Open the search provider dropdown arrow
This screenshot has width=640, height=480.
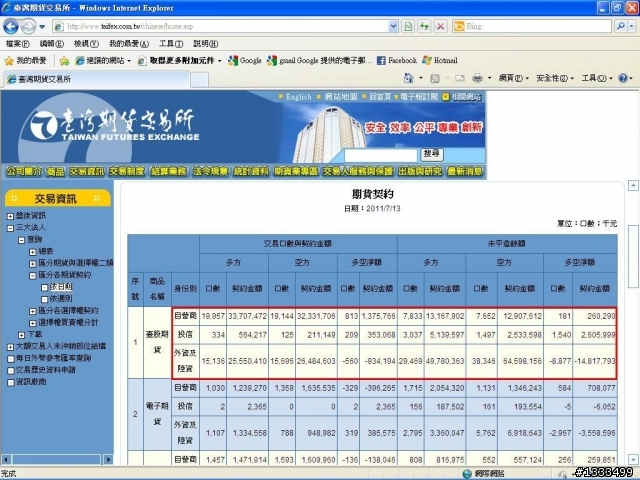(632, 26)
